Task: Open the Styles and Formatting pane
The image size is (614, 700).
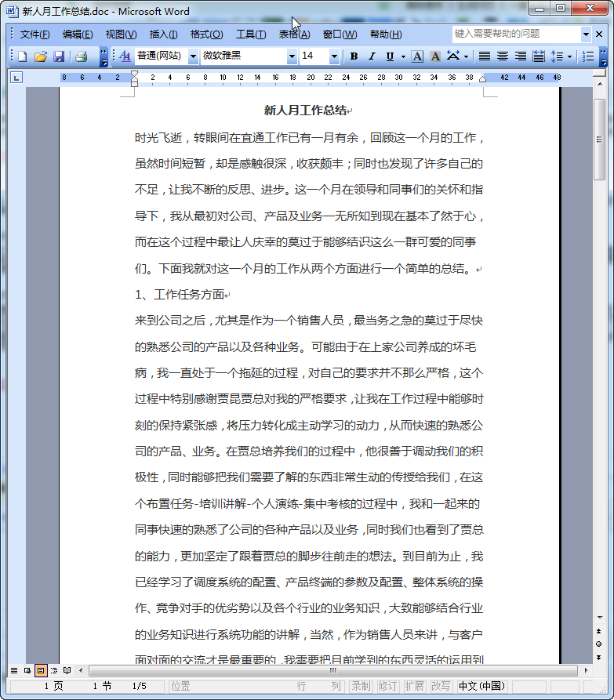Action: click(x=125, y=56)
